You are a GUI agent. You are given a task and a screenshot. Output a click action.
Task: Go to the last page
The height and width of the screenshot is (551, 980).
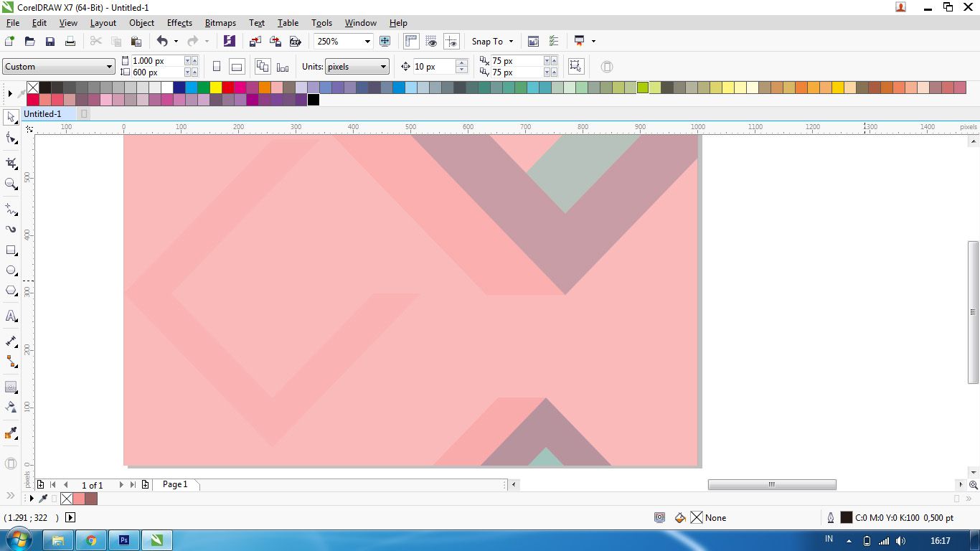click(133, 485)
